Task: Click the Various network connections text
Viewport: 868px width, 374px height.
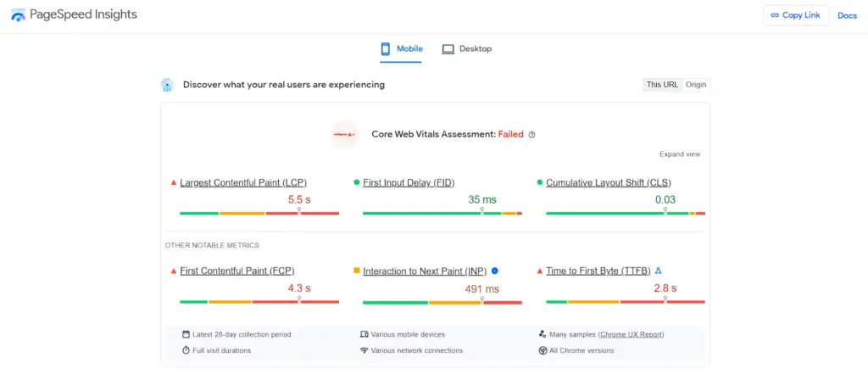Action: click(x=417, y=351)
